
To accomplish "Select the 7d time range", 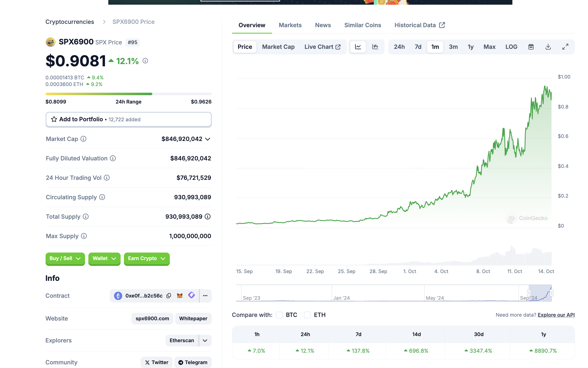I will (418, 47).
